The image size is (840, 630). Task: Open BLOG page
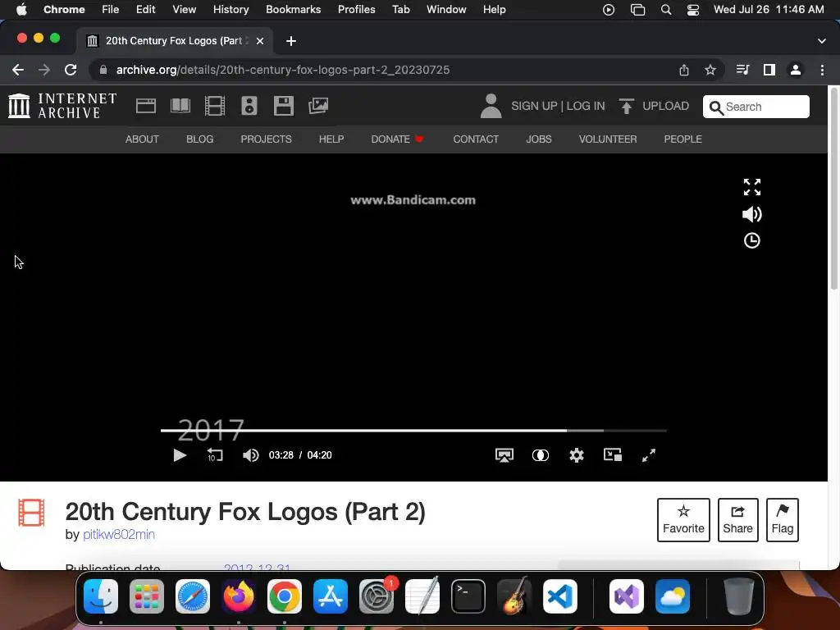pyautogui.click(x=200, y=139)
